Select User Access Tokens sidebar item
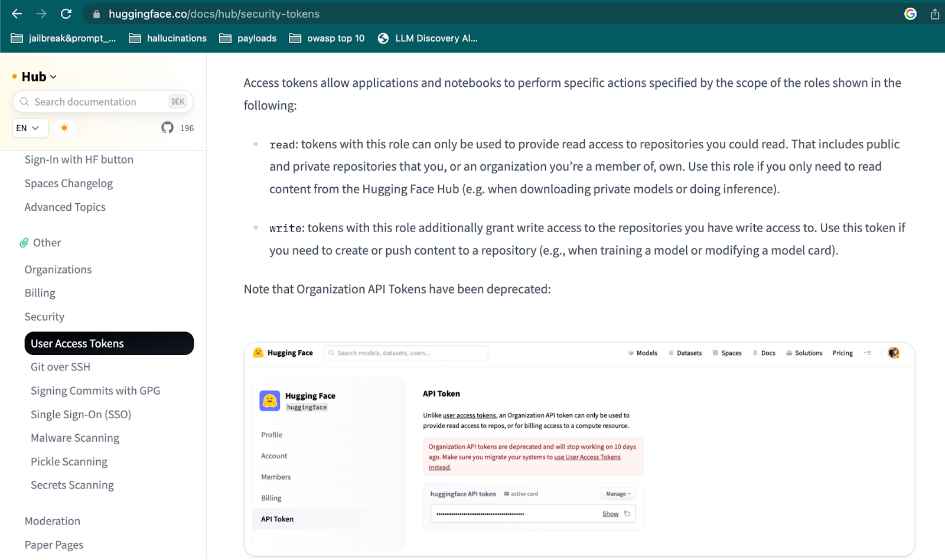The width and height of the screenshot is (945, 560). click(109, 343)
